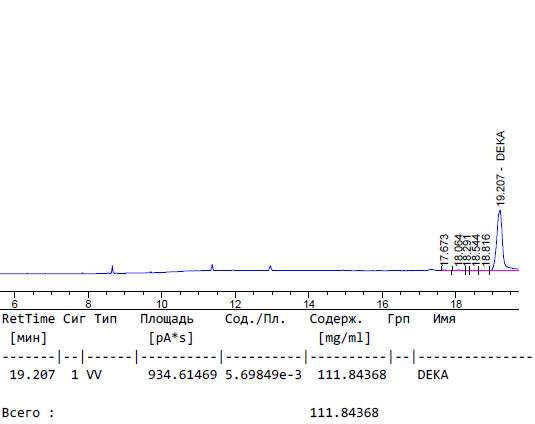Select the area value 934.61469
This screenshot has width=535, height=424.
[x=183, y=375]
